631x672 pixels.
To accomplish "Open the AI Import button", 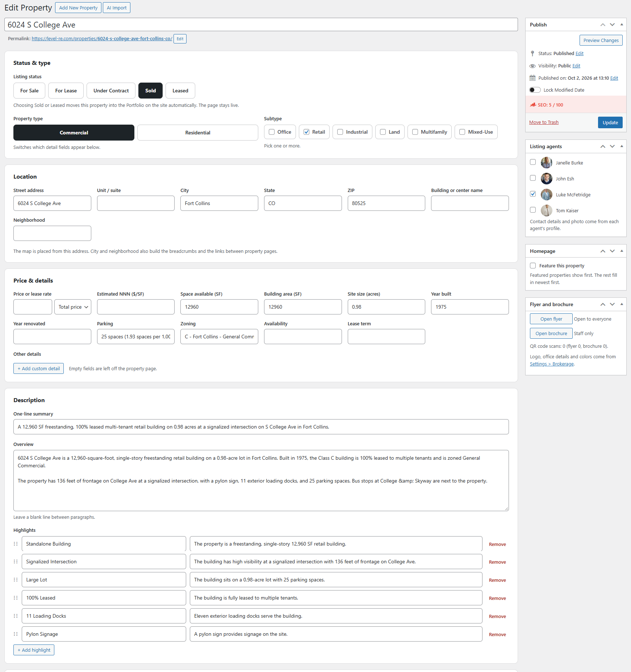I will (117, 8).
